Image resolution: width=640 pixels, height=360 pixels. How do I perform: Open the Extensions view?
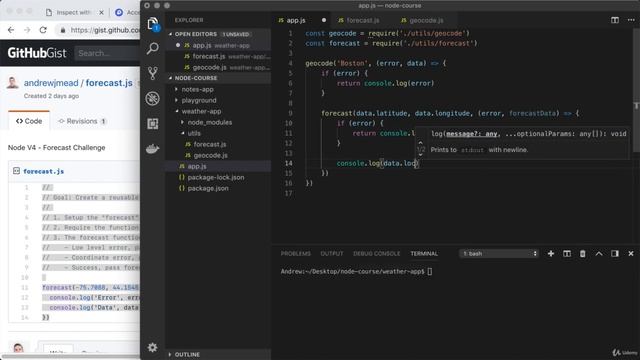pyautogui.click(x=153, y=123)
